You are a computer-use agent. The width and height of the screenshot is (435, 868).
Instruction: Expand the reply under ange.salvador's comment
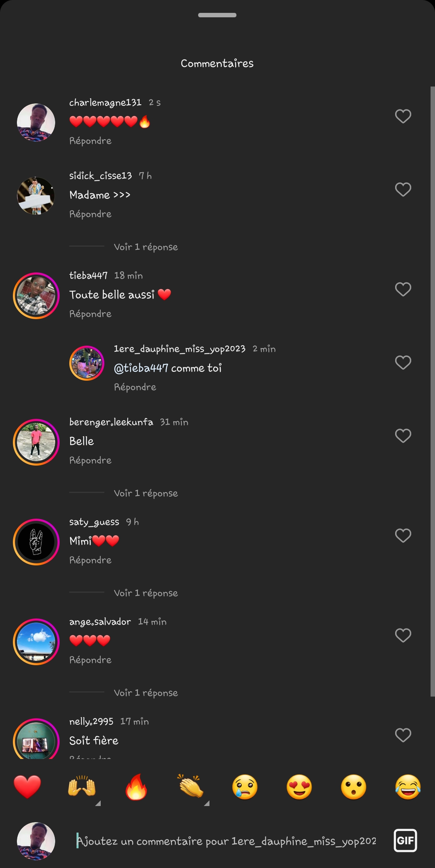click(146, 693)
